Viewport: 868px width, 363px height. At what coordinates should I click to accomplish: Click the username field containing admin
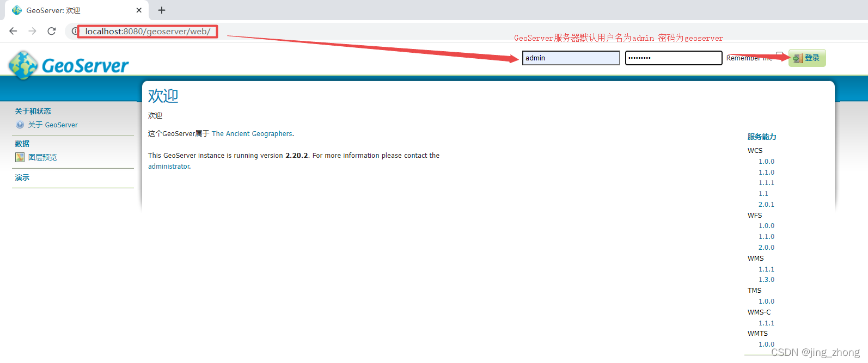[x=571, y=58]
